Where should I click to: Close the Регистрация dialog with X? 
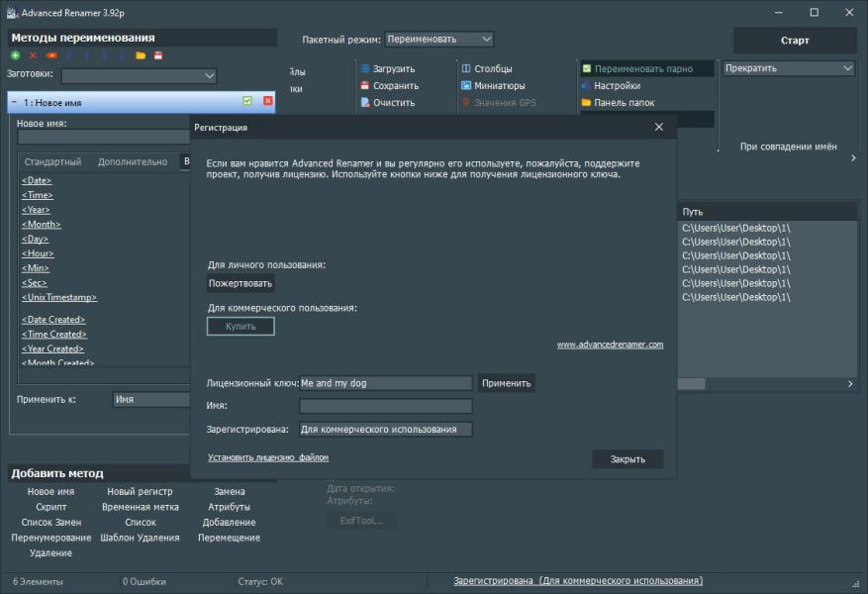[659, 127]
